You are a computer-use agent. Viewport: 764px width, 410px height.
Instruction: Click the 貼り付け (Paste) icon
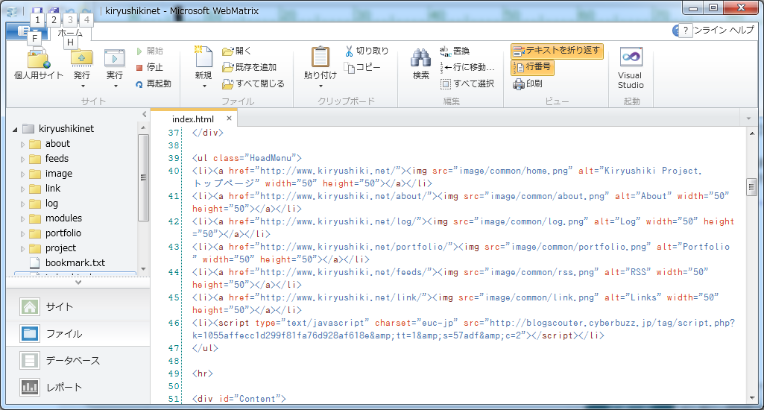tap(320, 57)
